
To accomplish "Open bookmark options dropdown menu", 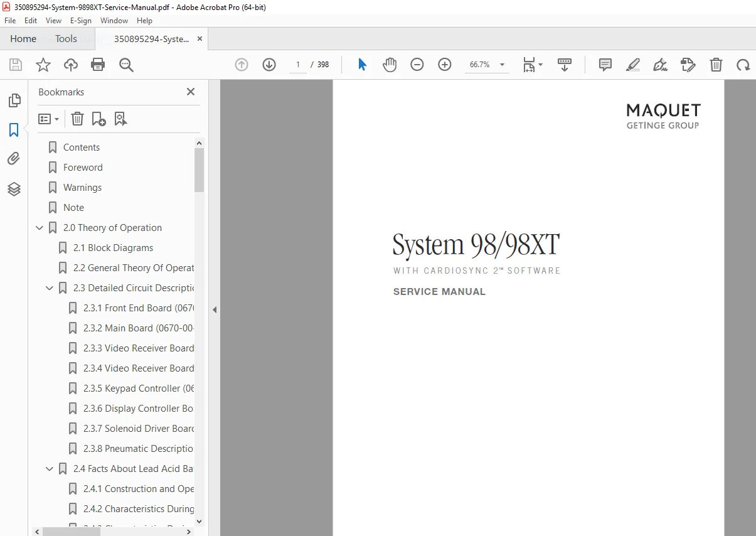I will click(48, 119).
